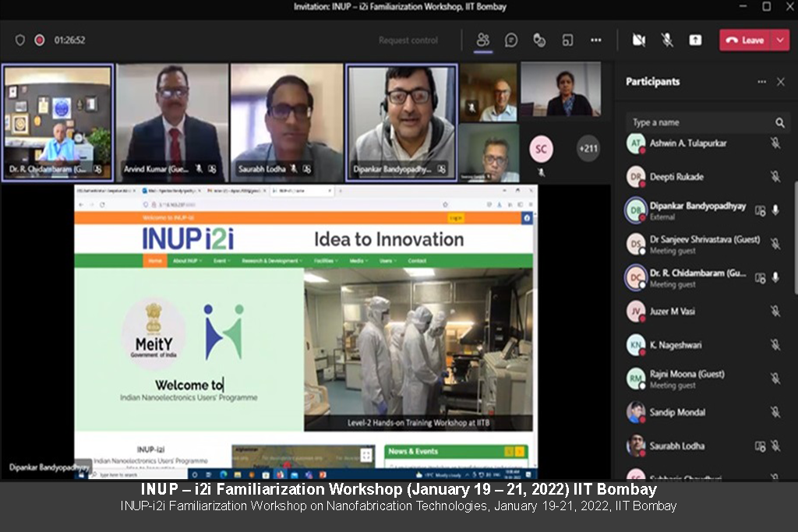The width and height of the screenshot is (798, 532).
Task: Click Sandip Mondal's profile picture
Action: 636,412
